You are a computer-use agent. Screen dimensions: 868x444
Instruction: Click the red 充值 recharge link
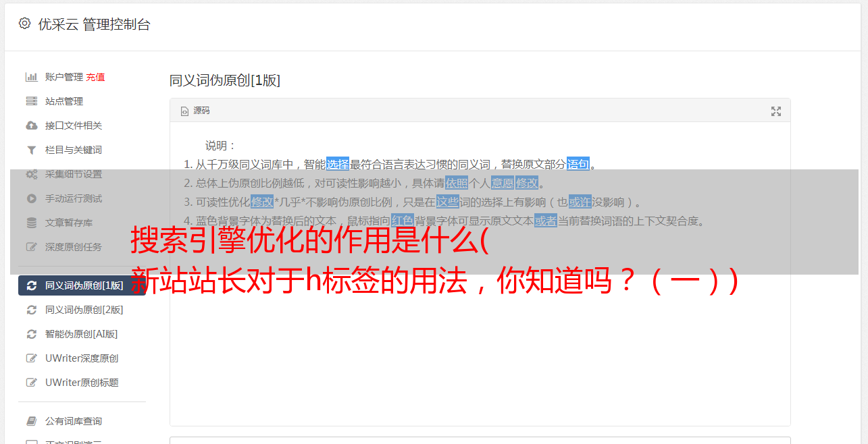(95, 77)
